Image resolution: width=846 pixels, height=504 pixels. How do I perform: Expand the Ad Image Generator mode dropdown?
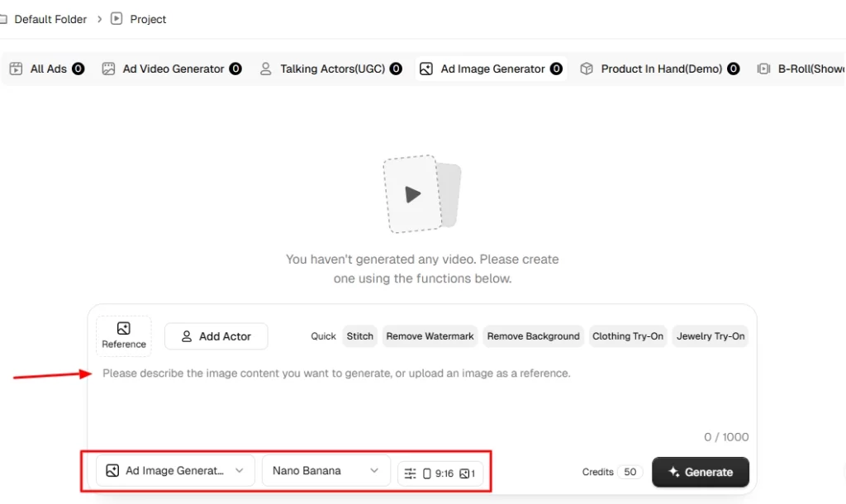[175, 471]
